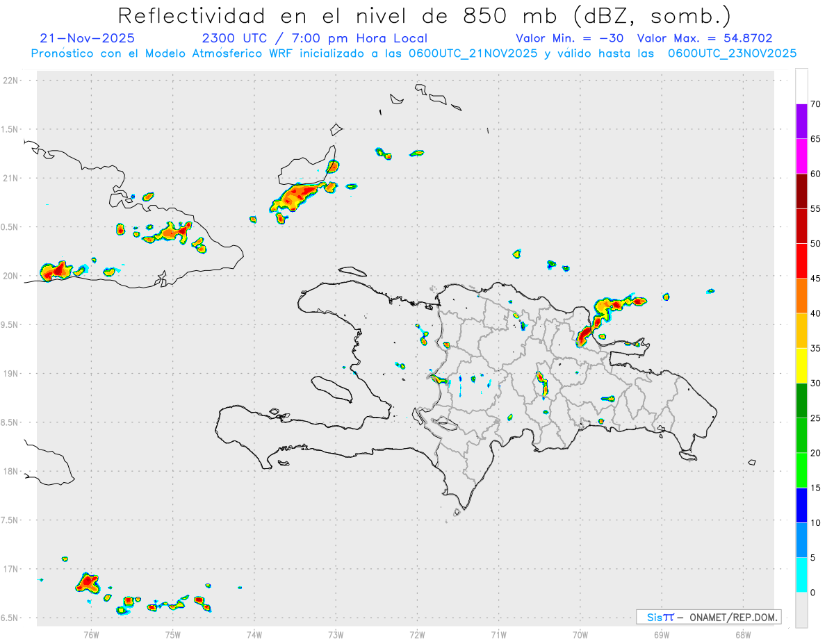The image size is (834, 644).
Task: Click the valid-until time '0600UTC_23NOV2025'
Action: [x=732, y=53]
